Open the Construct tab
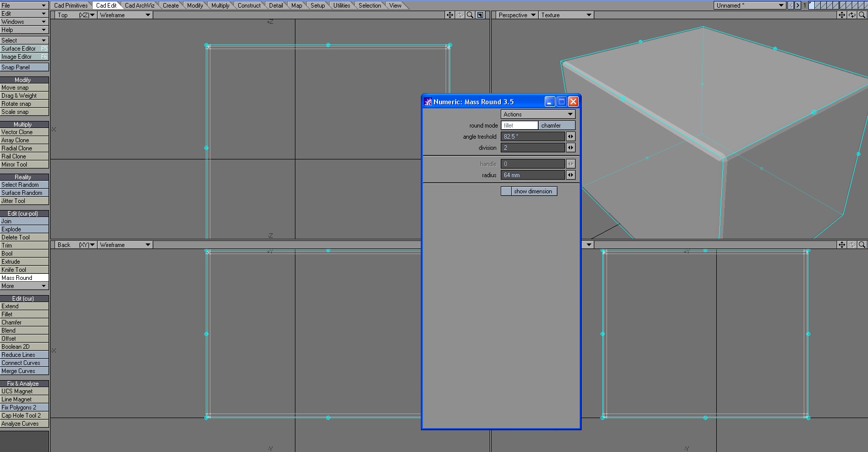This screenshot has width=868, height=452. tap(249, 6)
